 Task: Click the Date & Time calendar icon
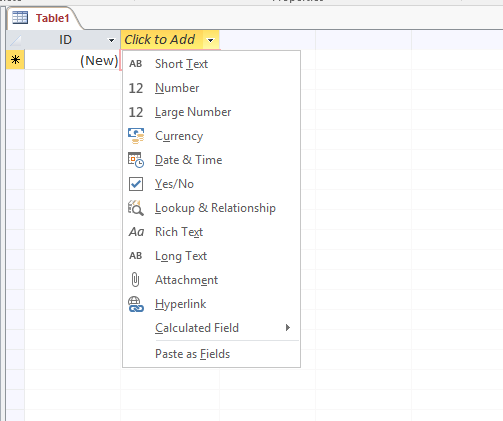coord(136,160)
